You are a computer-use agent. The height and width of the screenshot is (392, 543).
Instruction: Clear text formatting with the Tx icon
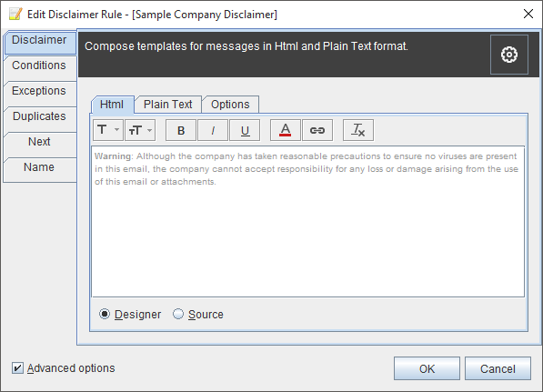coord(358,130)
